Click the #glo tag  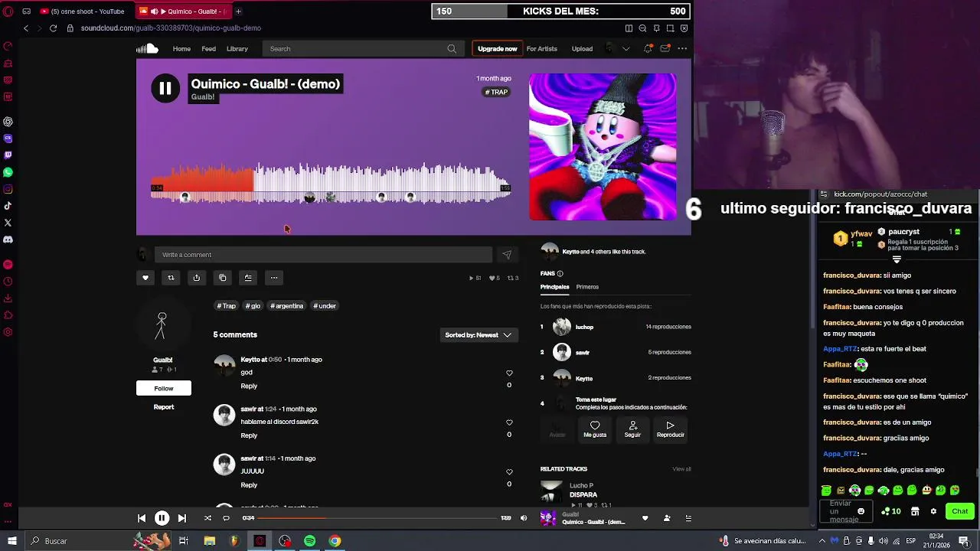[x=253, y=306]
